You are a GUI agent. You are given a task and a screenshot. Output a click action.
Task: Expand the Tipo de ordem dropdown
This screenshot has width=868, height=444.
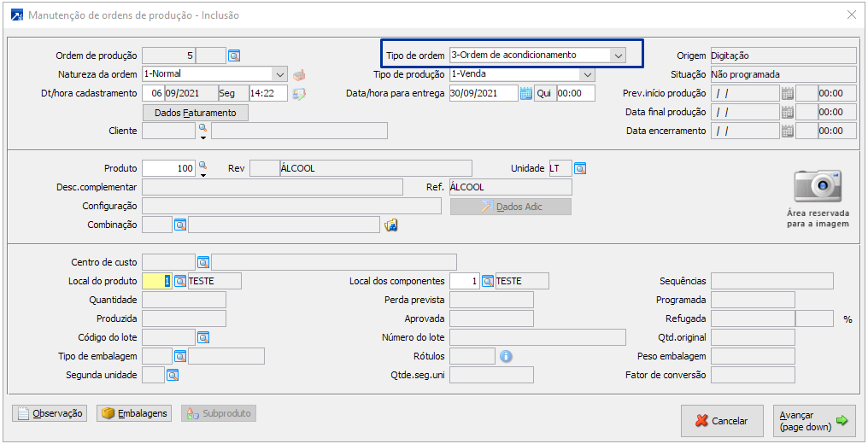coord(618,55)
